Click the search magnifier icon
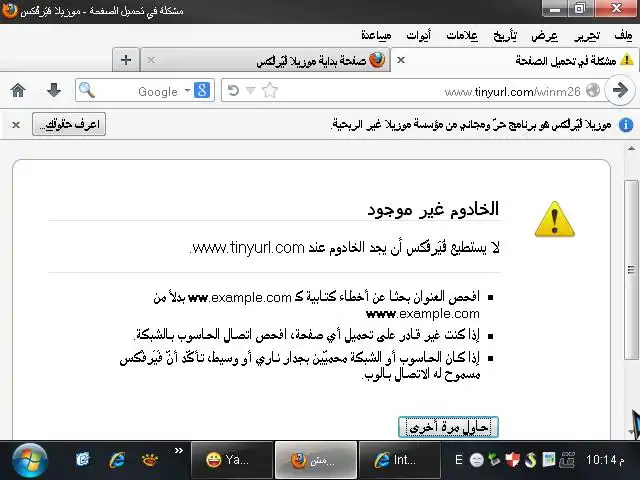 click(87, 90)
